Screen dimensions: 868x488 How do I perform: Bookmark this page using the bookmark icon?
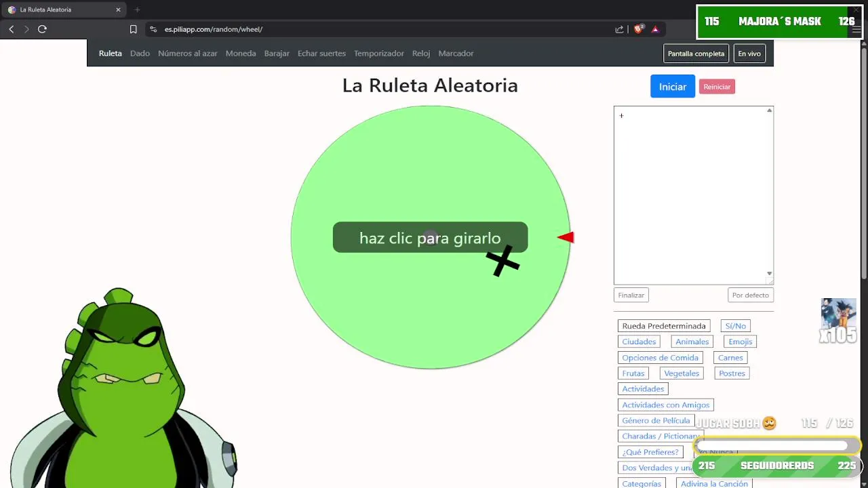click(133, 29)
